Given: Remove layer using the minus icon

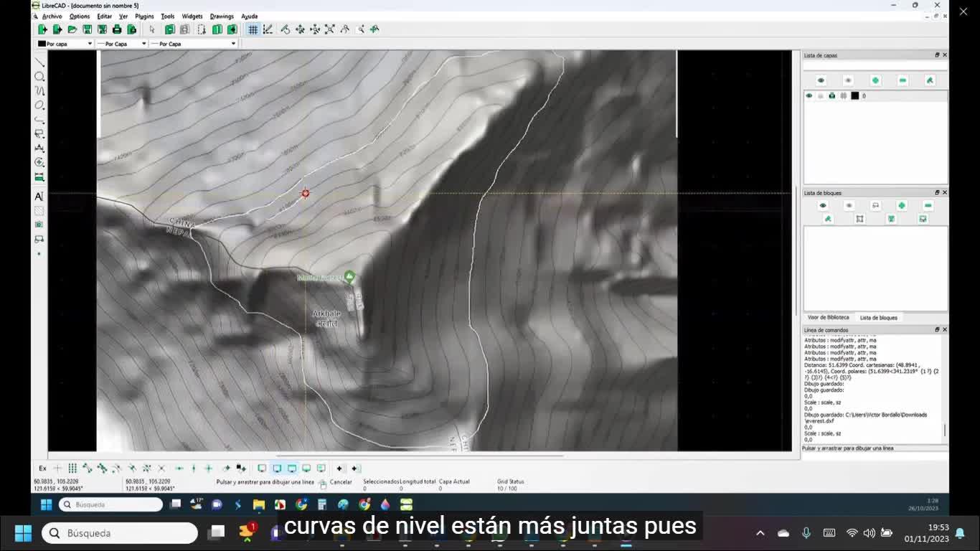Looking at the screenshot, I should 903,80.
